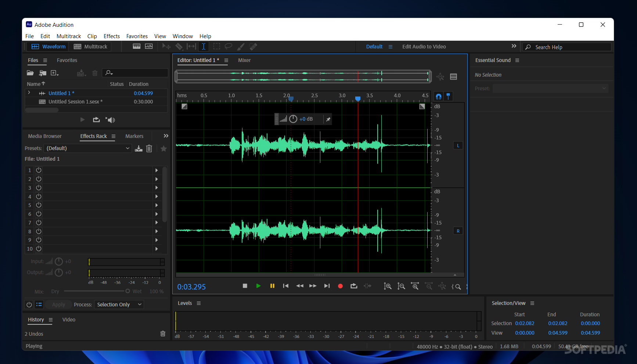The width and height of the screenshot is (637, 364).
Task: Click the Spot Healing Brush tool
Action: [x=253, y=47]
